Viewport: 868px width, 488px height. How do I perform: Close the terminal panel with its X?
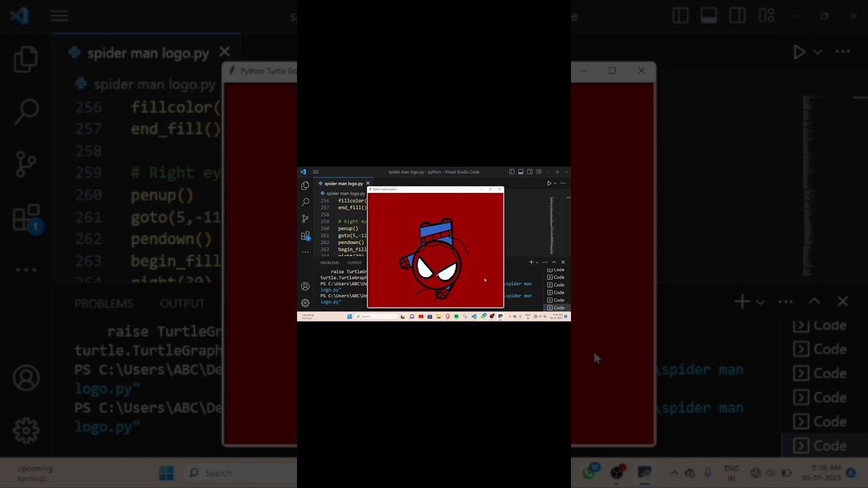pyautogui.click(x=563, y=262)
